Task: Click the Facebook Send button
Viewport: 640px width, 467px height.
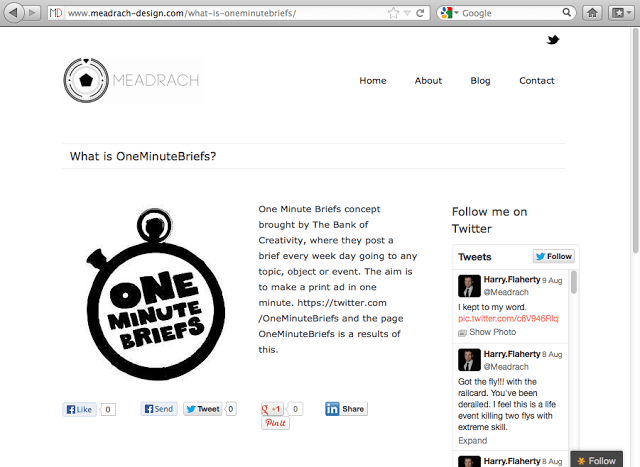Action: point(158,409)
